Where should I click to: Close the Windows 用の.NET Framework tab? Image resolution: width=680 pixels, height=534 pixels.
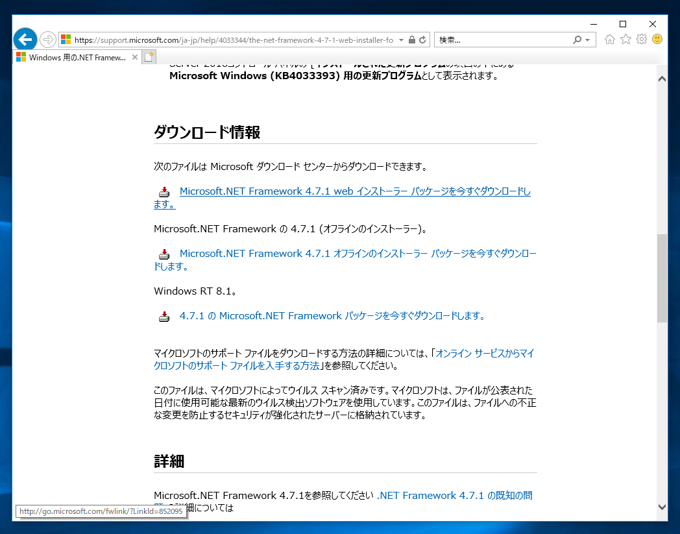point(135,57)
